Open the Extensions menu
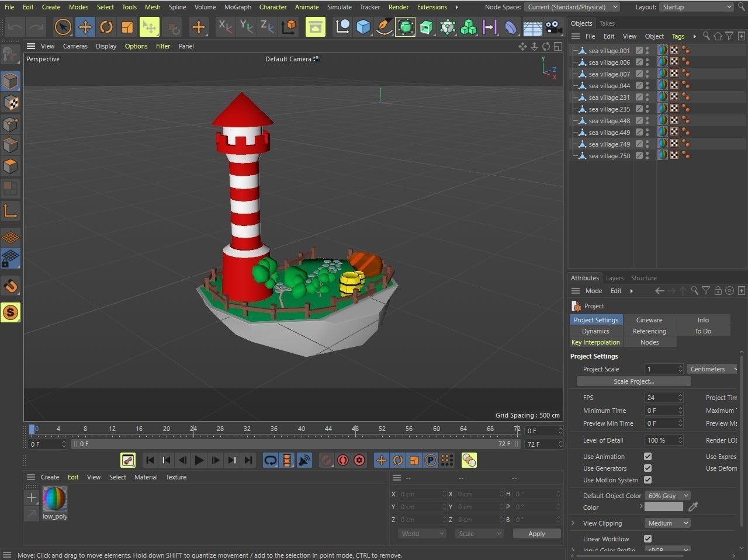Screen dimensions: 748x560 pos(432,7)
